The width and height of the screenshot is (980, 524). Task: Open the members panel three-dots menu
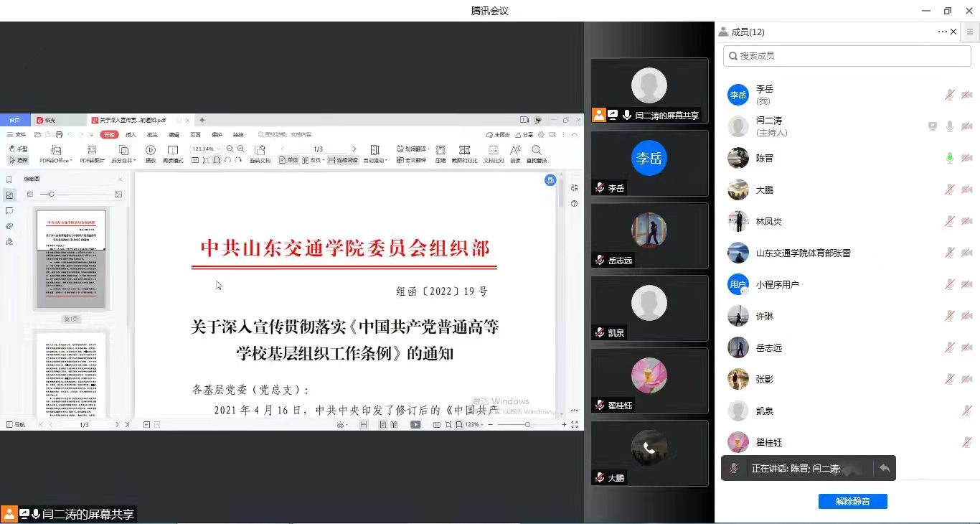(x=942, y=32)
